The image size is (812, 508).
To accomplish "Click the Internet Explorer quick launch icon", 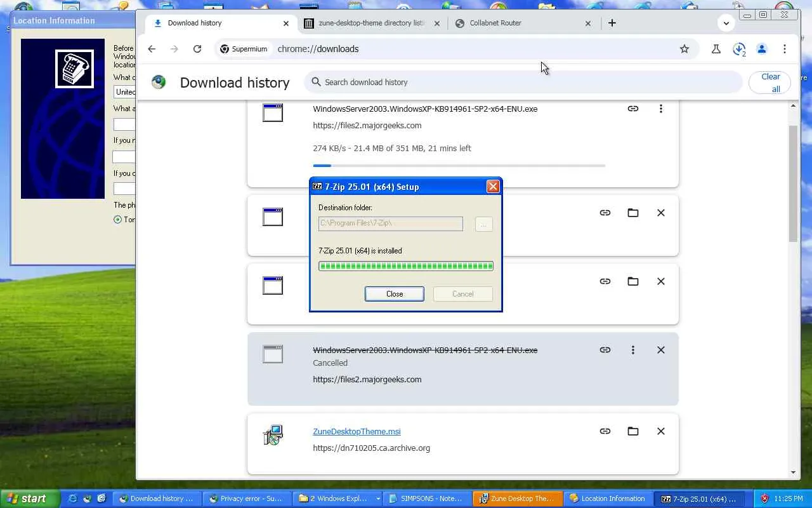I will (73, 498).
